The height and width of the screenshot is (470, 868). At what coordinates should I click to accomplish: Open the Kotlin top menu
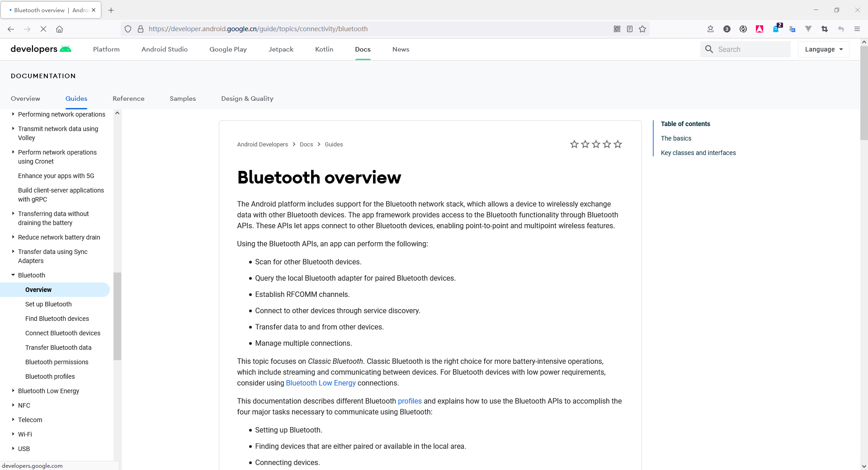(324, 49)
